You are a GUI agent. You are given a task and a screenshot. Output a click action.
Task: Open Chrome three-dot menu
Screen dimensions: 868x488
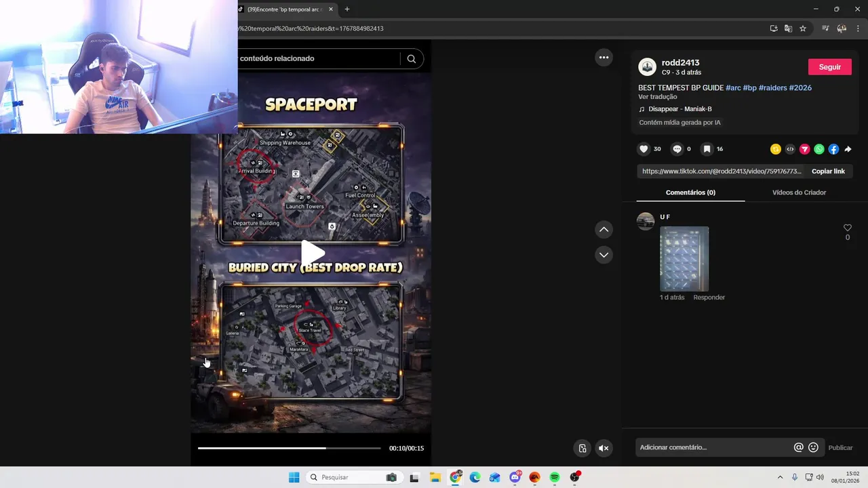pos(858,28)
